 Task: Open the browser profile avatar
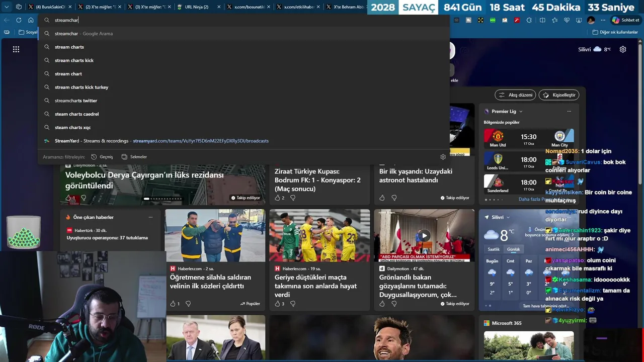click(x=591, y=20)
